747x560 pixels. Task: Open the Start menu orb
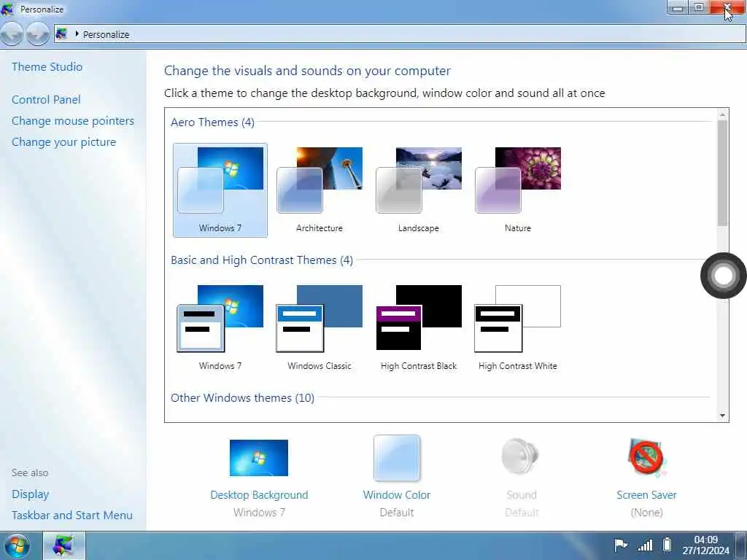point(18,545)
